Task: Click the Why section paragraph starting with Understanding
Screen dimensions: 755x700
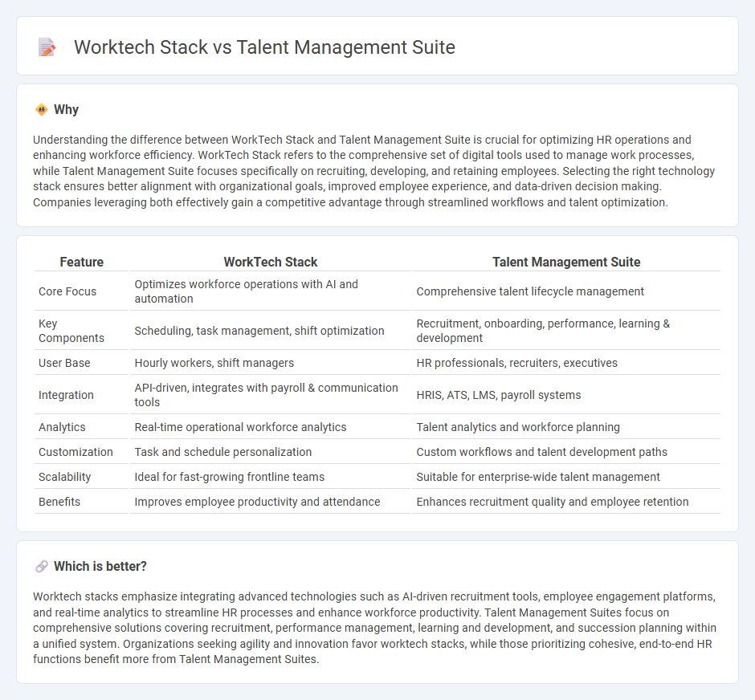Action: click(x=374, y=171)
